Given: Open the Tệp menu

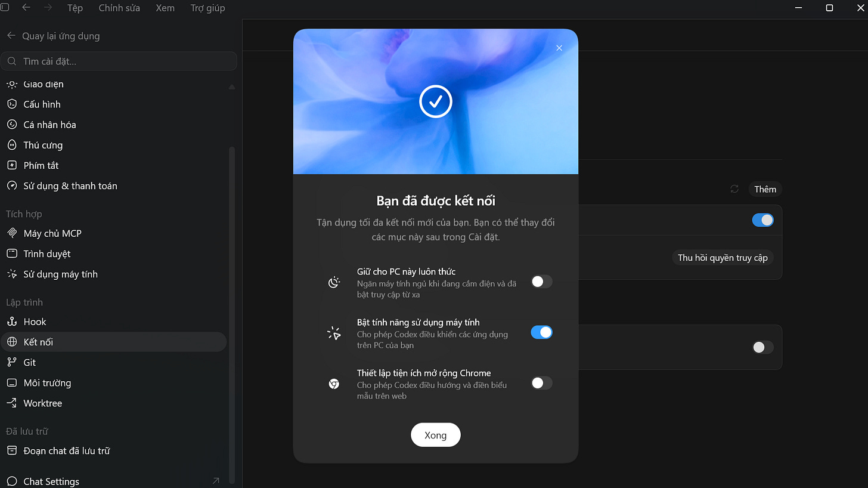Looking at the screenshot, I should click(x=75, y=8).
